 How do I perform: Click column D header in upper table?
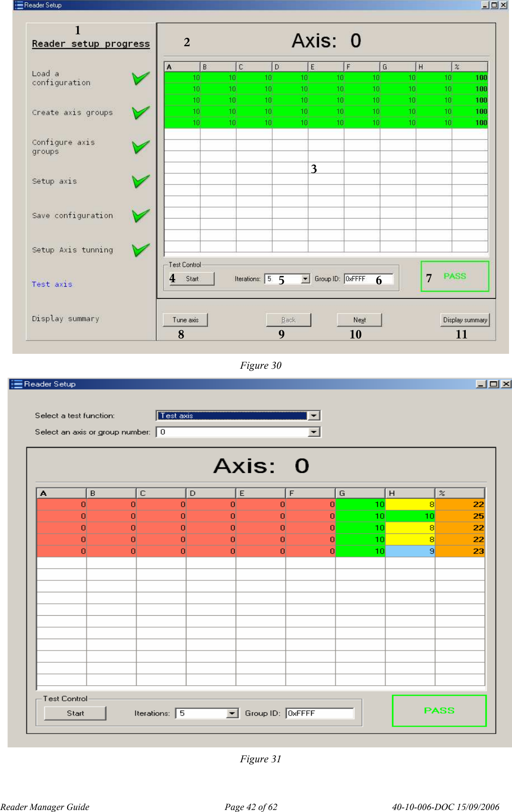pos(290,67)
